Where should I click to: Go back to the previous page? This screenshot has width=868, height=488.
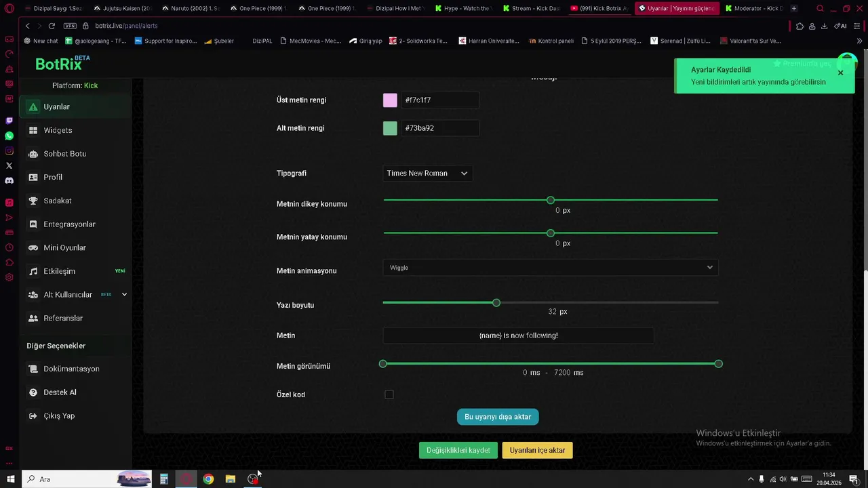tap(27, 26)
